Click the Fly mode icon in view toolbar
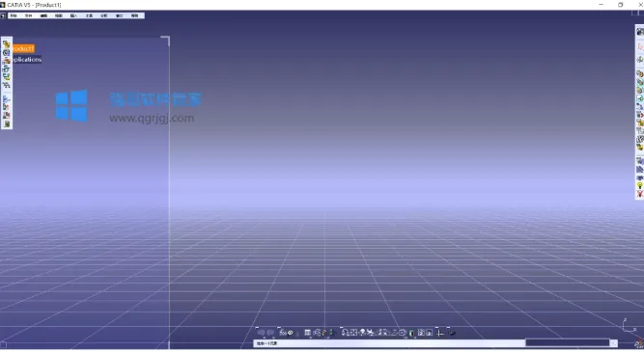This screenshot has width=644, height=352. (x=345, y=333)
